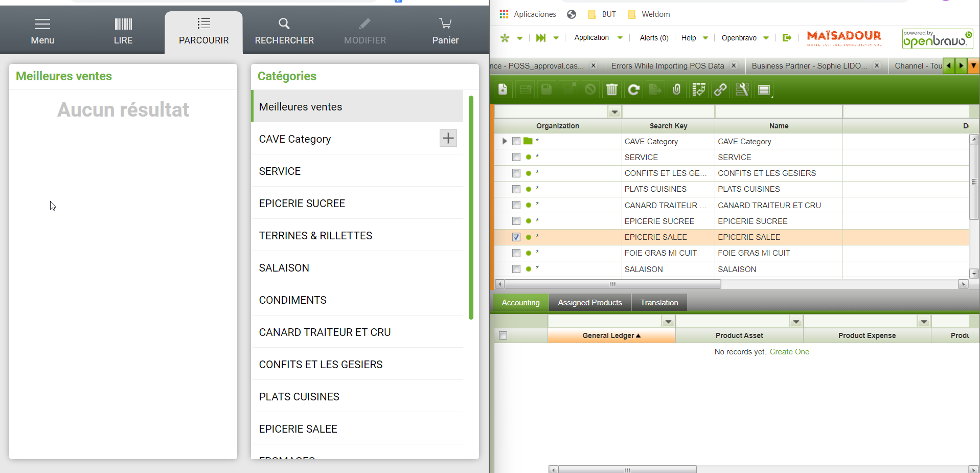This screenshot has width=980, height=473.
Task: Refresh the grid with reload icon
Action: 634,90
